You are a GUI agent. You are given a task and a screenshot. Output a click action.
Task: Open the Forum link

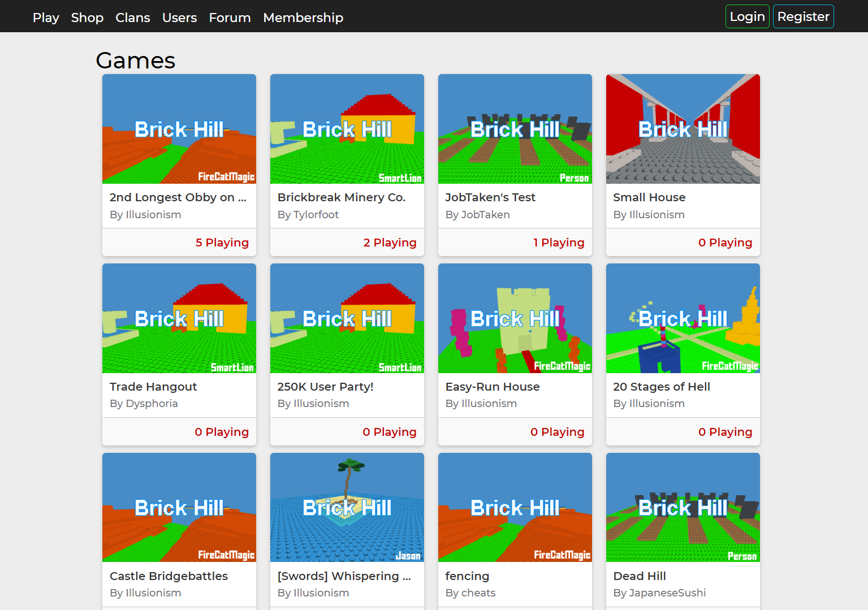tap(230, 18)
